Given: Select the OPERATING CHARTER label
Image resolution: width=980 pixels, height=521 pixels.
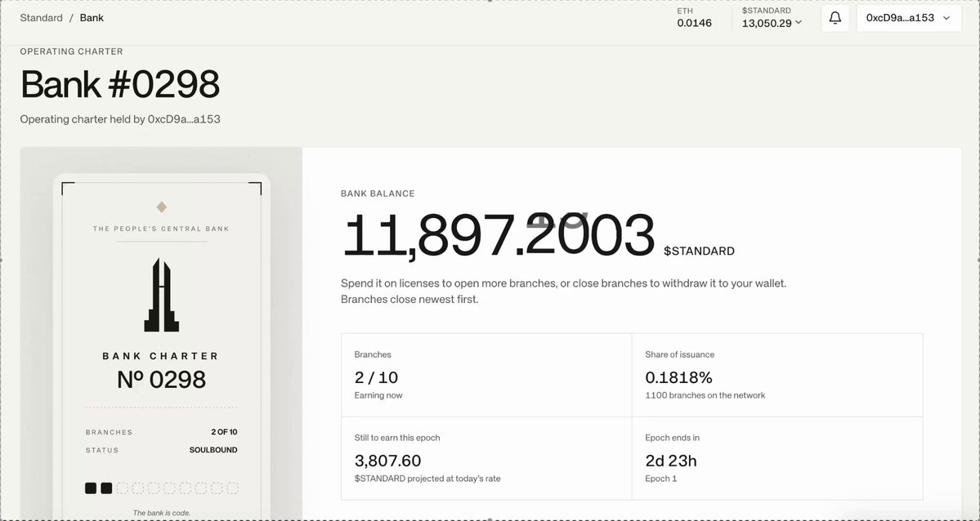Looking at the screenshot, I should click(71, 51).
